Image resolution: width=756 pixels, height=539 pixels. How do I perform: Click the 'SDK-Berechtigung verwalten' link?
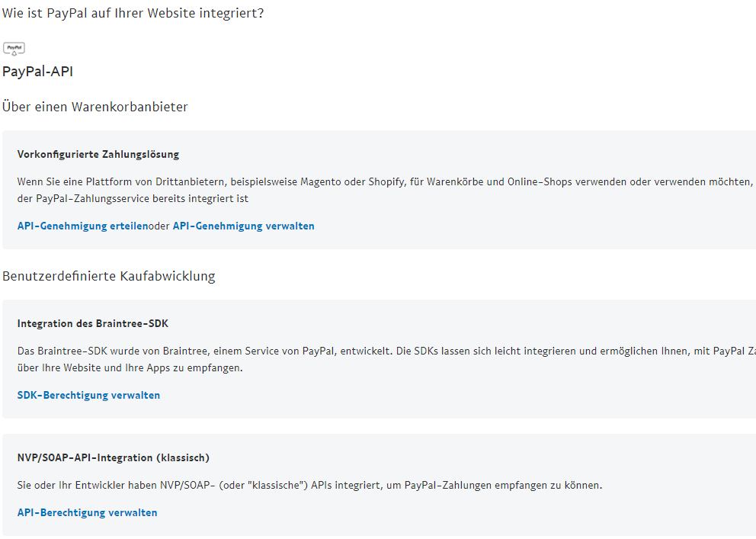[88, 396]
